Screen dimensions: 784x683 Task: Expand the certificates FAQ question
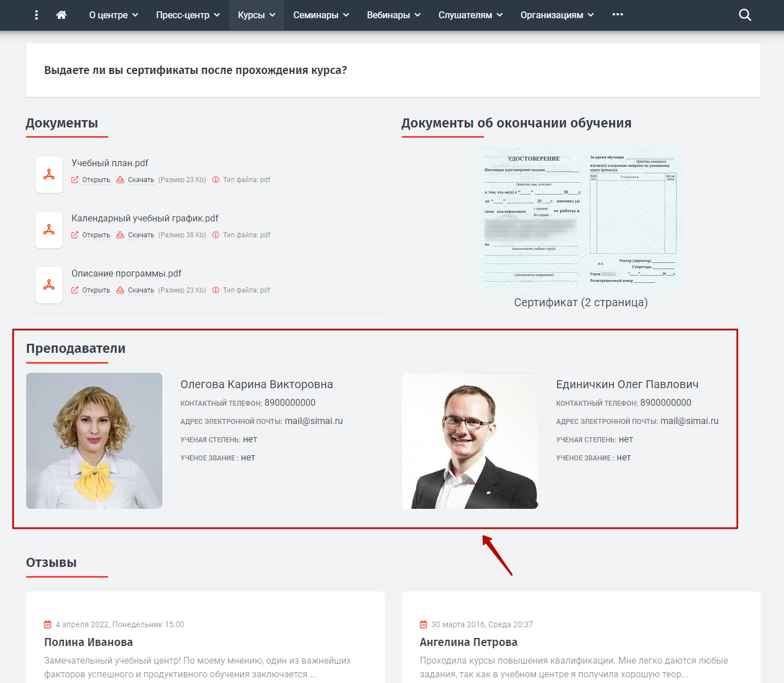pos(195,70)
